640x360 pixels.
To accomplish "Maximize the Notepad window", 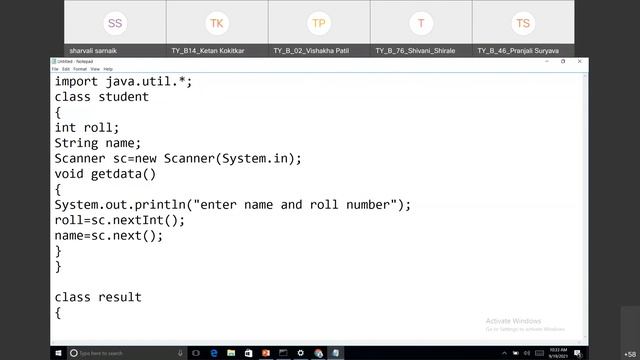I will click(563, 61).
